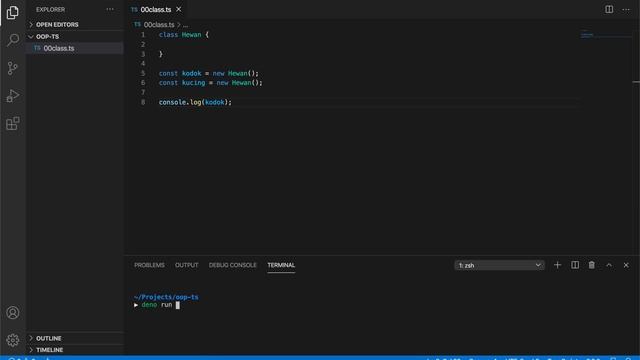Open the Accounts menu icon
Image resolution: width=640 pixels, height=360 pixels.
[x=13, y=313]
